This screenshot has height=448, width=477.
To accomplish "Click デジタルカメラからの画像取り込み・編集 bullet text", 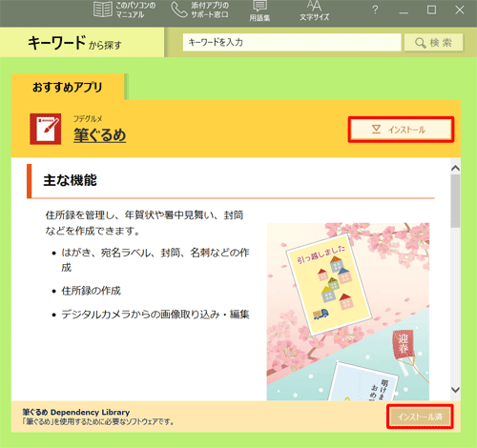I will point(156,315).
